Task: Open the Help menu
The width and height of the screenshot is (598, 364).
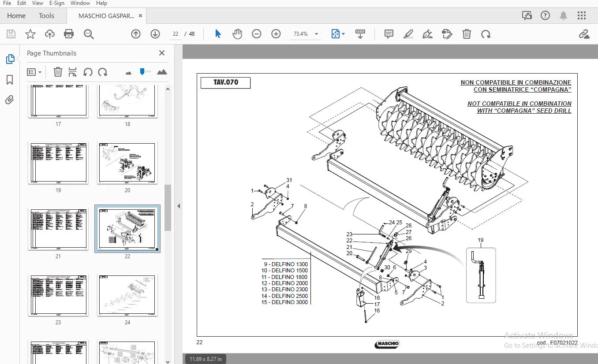Action: (x=101, y=3)
